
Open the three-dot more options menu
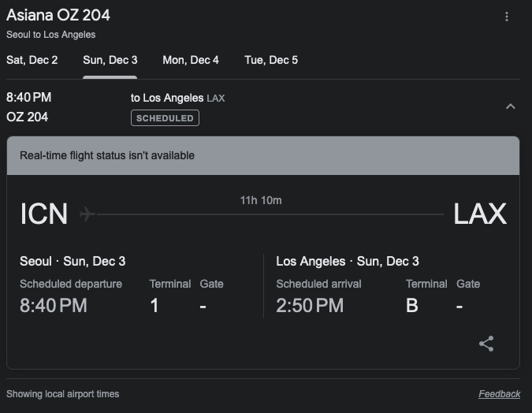[507, 17]
